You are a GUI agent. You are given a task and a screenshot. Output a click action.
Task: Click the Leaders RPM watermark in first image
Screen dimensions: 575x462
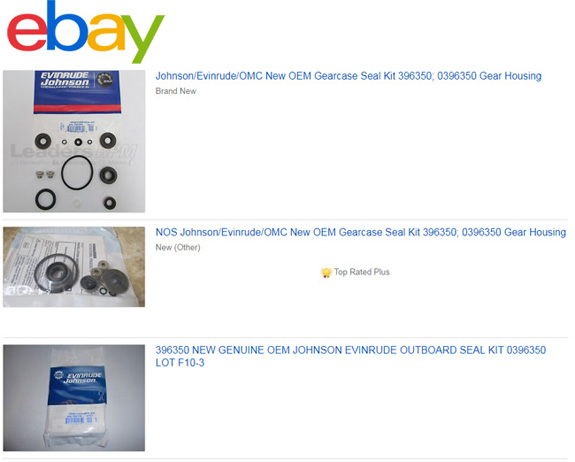pyautogui.click(x=73, y=154)
